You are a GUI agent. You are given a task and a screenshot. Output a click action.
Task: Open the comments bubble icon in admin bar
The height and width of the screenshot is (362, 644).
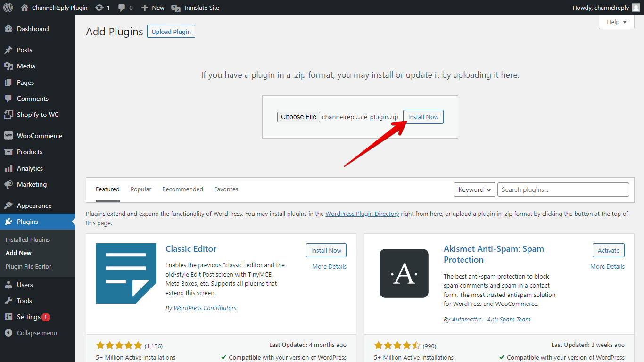(122, 8)
